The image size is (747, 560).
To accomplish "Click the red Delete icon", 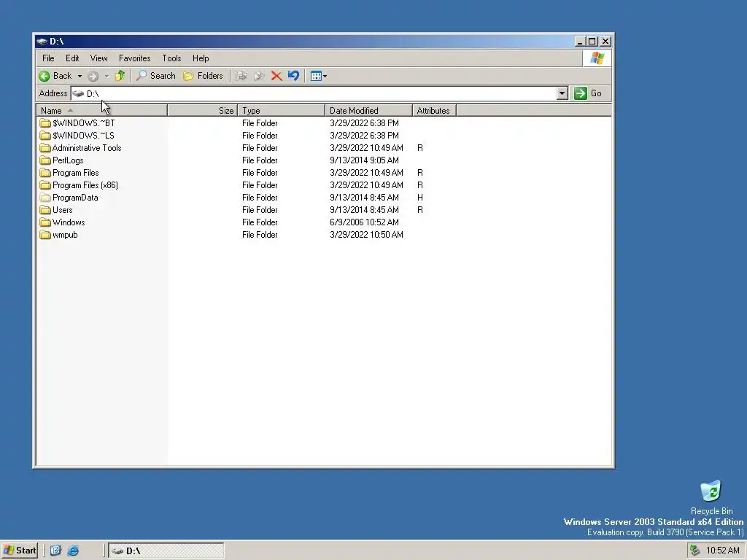I will point(276,76).
